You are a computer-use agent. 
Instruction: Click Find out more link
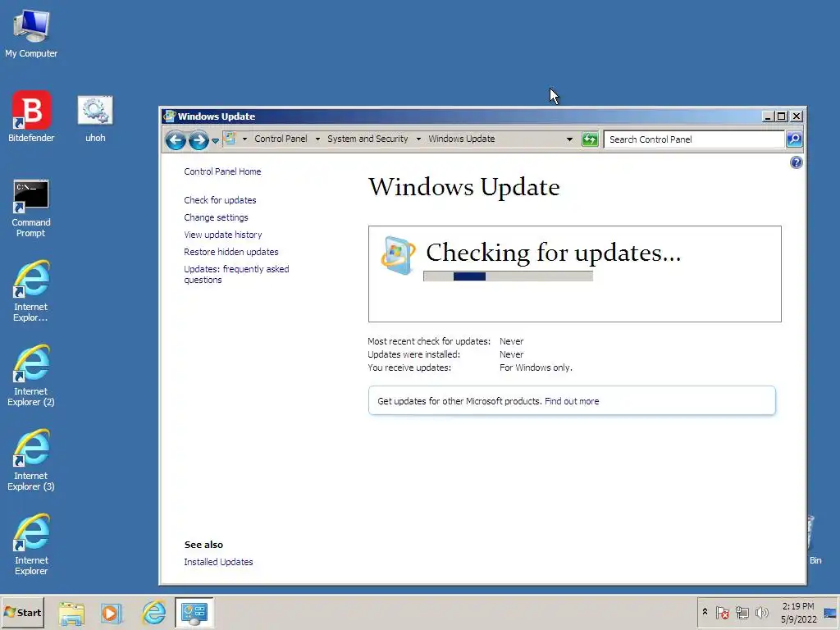pos(572,401)
